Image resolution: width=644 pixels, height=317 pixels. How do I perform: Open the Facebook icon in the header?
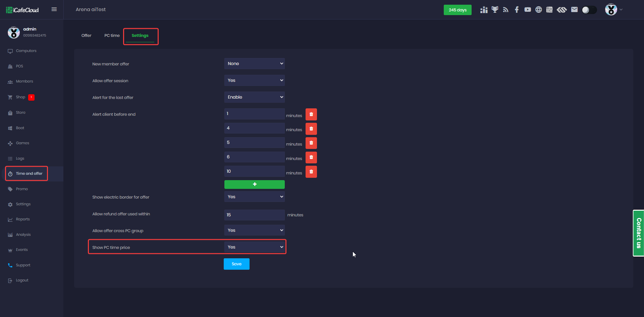coord(517,10)
